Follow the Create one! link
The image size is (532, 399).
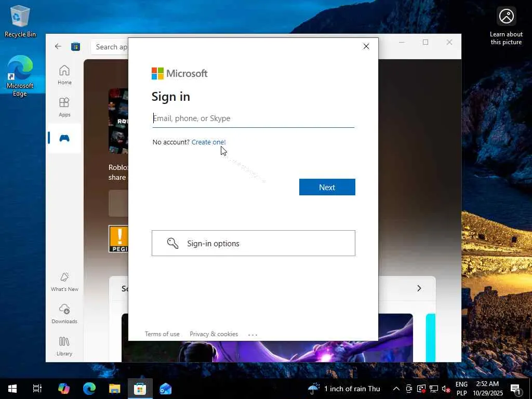[209, 142]
